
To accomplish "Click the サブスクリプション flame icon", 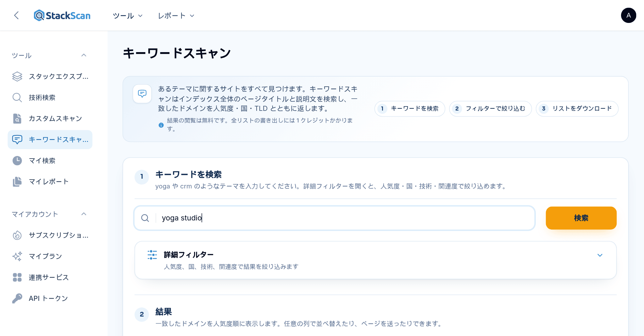I will tap(17, 235).
